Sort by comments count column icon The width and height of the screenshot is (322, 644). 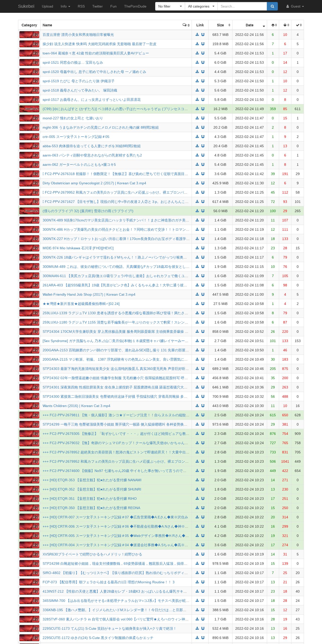(186, 25)
